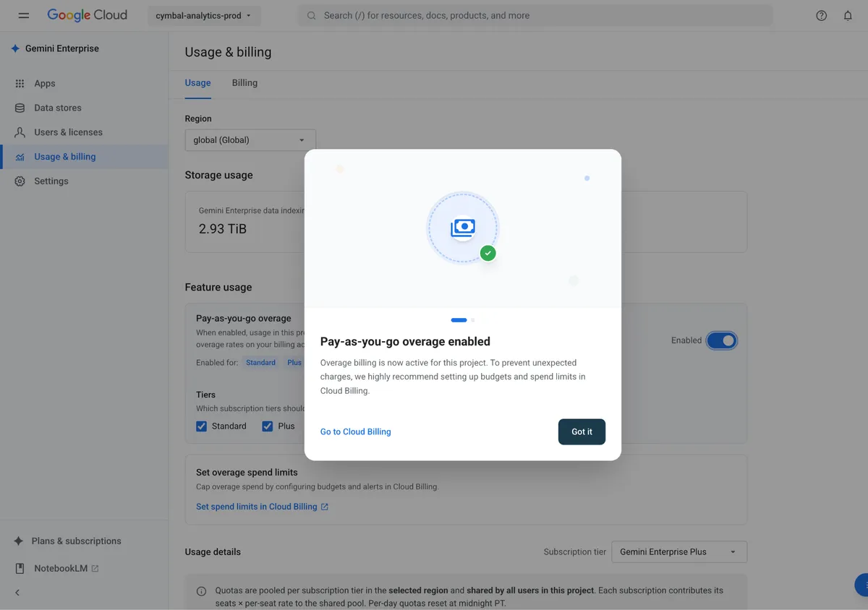Open the Subscription tier dropdown
Screen dimensions: 868x610
[x=679, y=551]
